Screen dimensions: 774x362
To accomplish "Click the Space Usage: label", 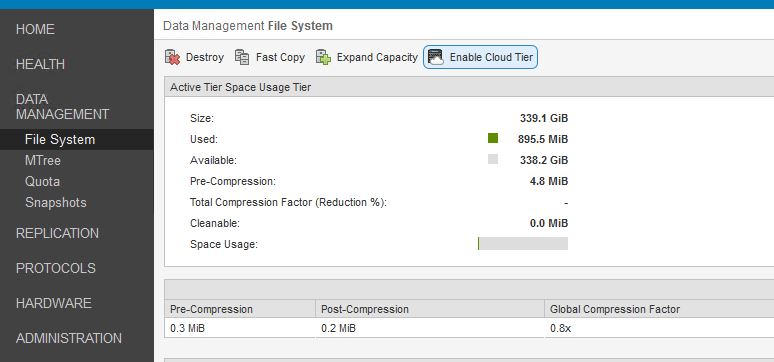I will click(x=224, y=244).
